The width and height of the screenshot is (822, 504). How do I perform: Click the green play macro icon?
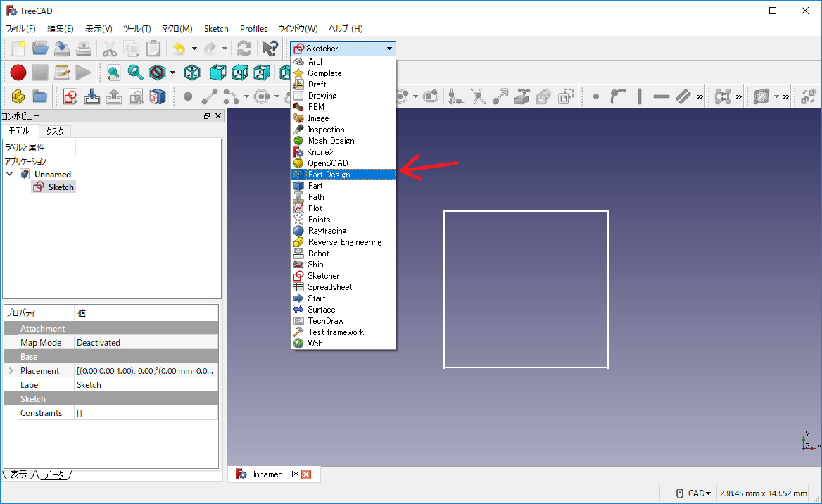(x=83, y=73)
